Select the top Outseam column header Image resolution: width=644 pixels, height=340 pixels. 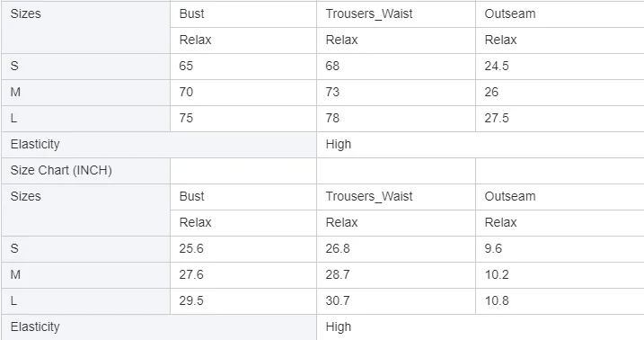(560, 14)
